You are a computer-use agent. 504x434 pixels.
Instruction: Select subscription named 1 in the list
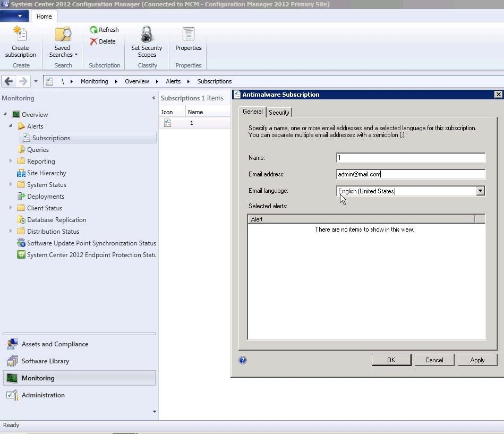pyautogui.click(x=195, y=123)
